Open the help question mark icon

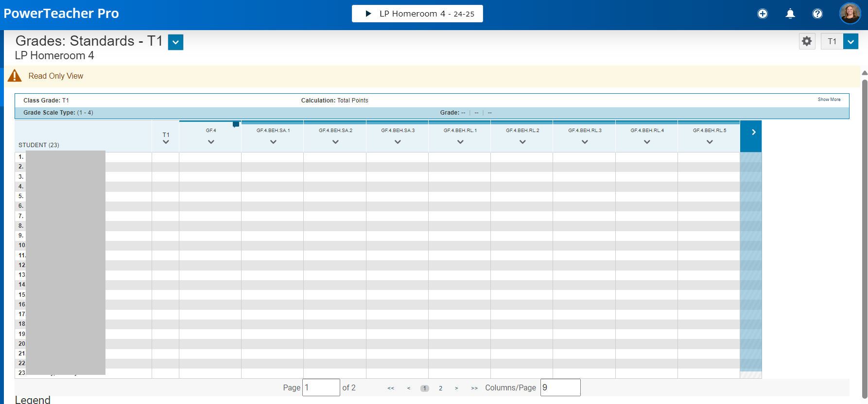tap(817, 14)
